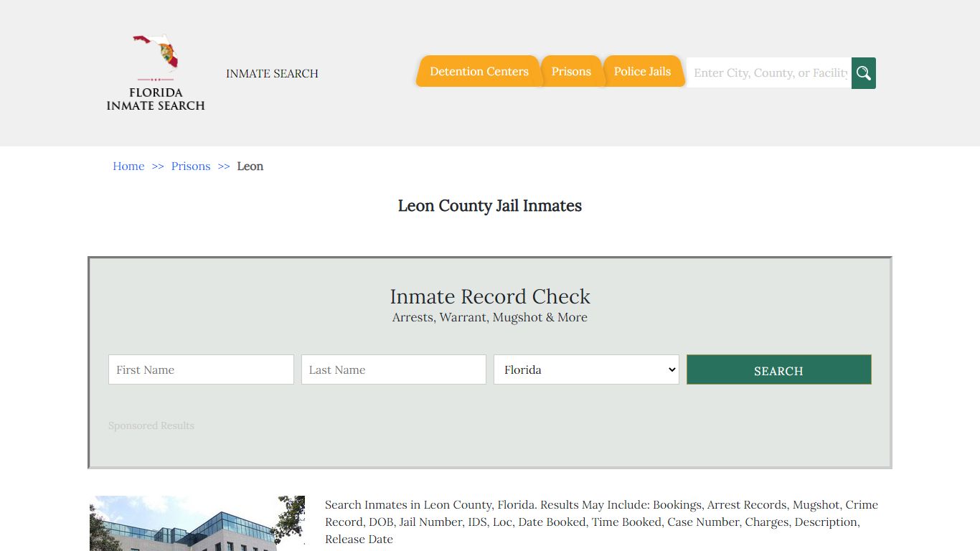Follow the Prisons breadcrumb link
This screenshot has width=980, height=551.
tap(191, 166)
